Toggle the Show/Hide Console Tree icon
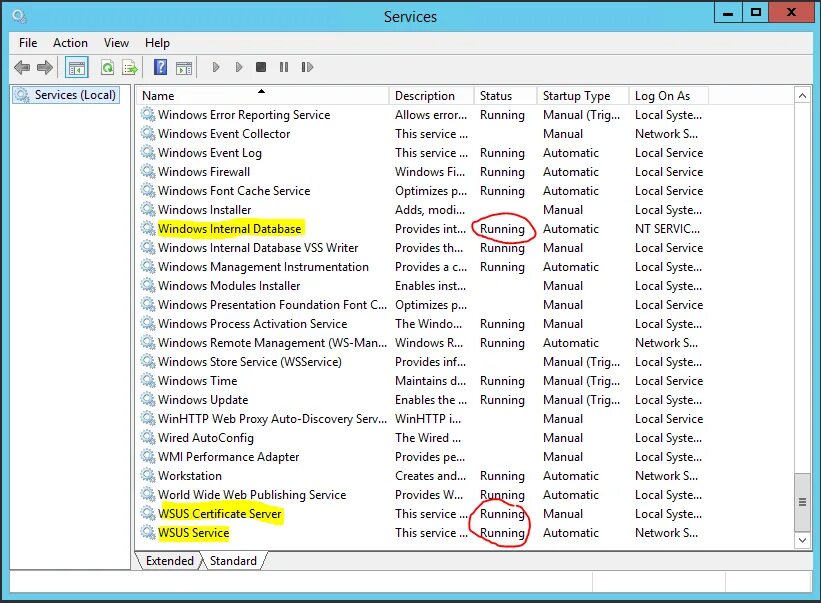 pos(77,68)
